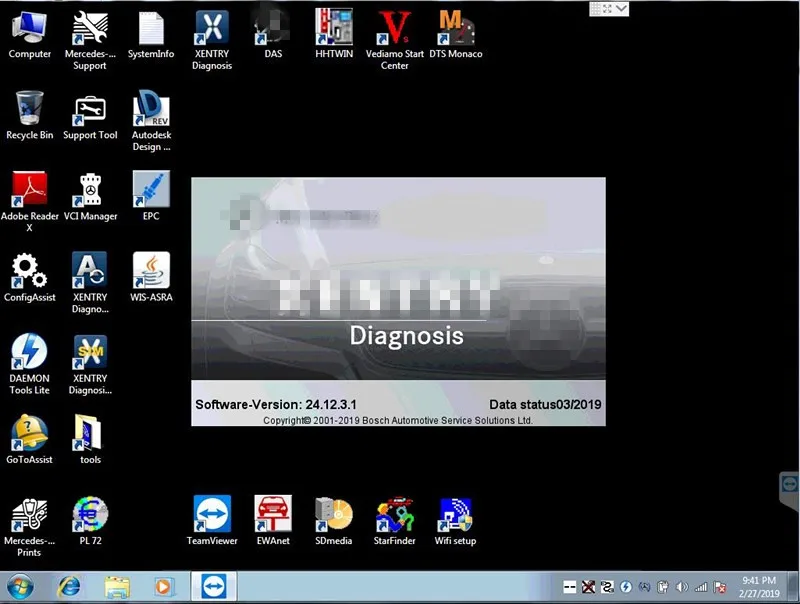
Task: Open the Wifi setup shortcut
Action: point(456,521)
